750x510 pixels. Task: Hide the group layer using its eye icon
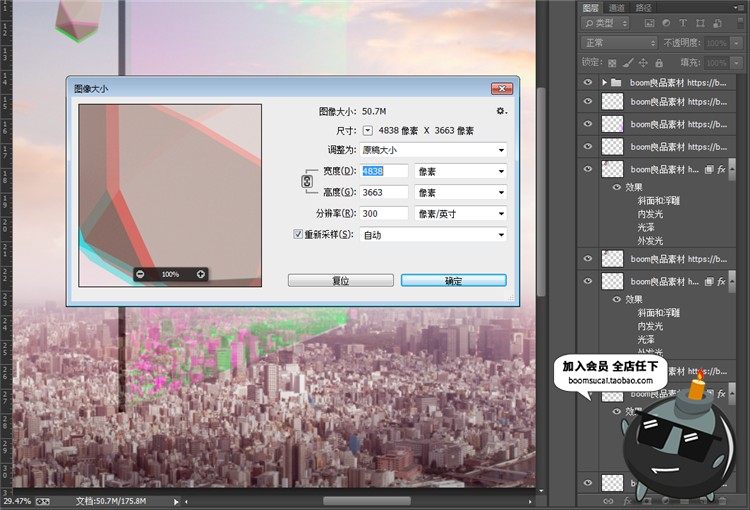[x=588, y=82]
